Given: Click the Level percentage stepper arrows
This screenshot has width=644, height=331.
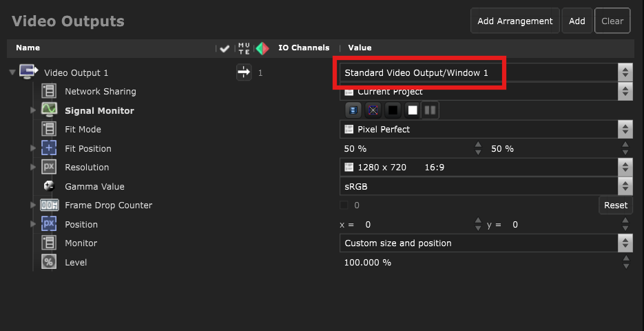Looking at the screenshot, I should click(x=626, y=262).
